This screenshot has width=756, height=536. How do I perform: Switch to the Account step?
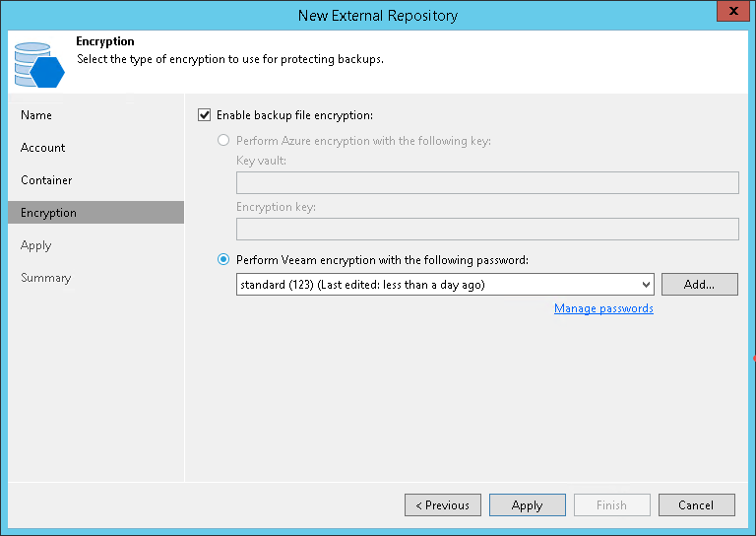coord(43,148)
